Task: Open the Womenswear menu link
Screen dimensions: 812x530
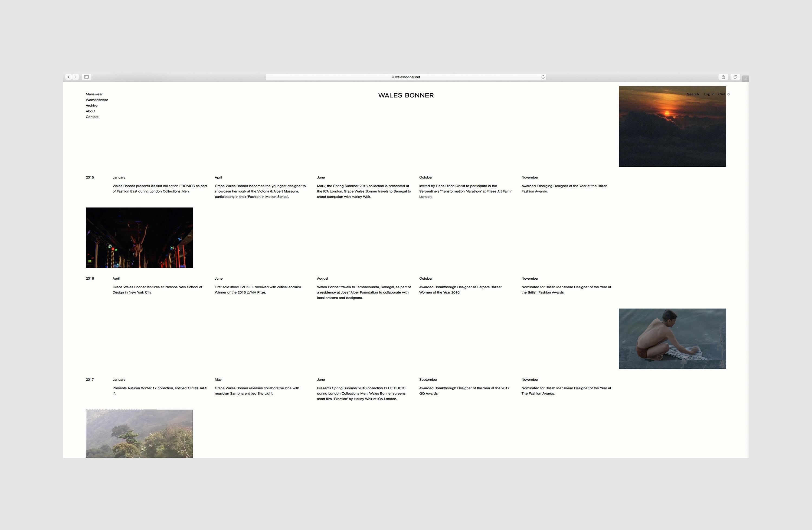Action: point(97,100)
